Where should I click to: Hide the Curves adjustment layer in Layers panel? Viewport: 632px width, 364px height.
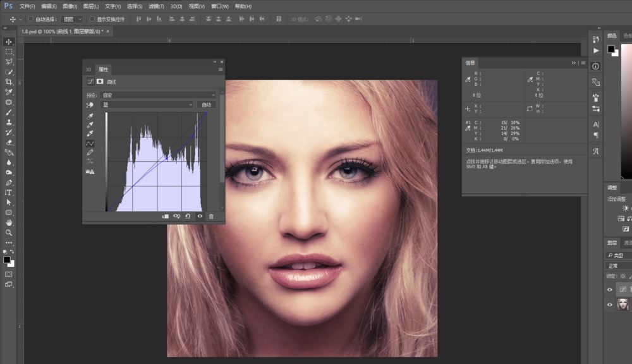[609, 289]
